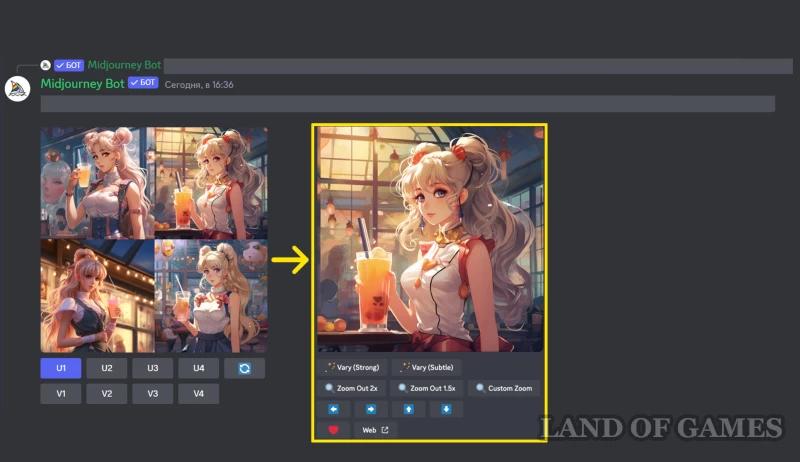Click the U2 upscale button
Viewport: 800px width, 462px height.
(x=107, y=368)
